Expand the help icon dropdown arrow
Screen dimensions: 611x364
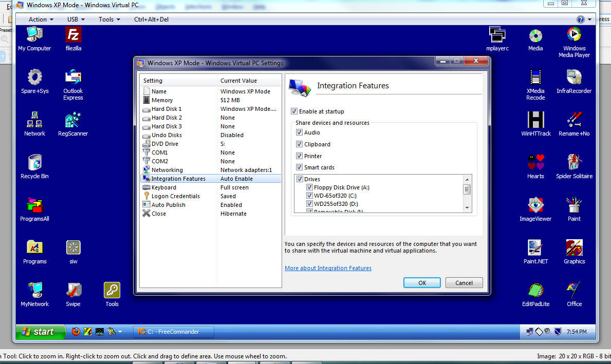click(589, 20)
